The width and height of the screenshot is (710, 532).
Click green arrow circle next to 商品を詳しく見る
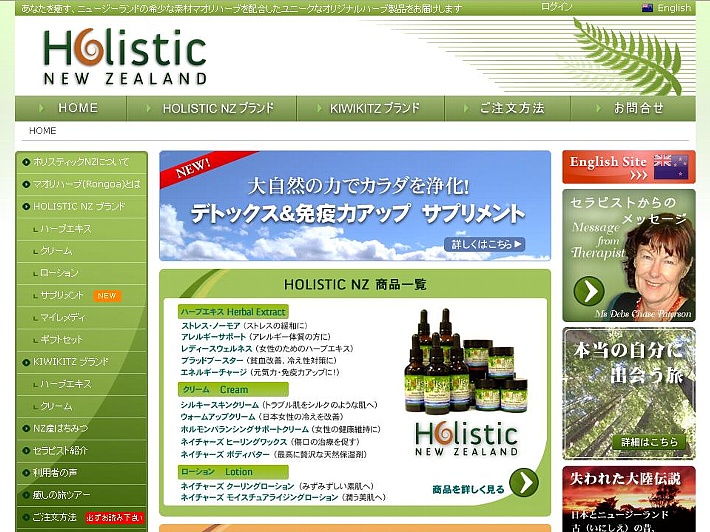pos(524,483)
